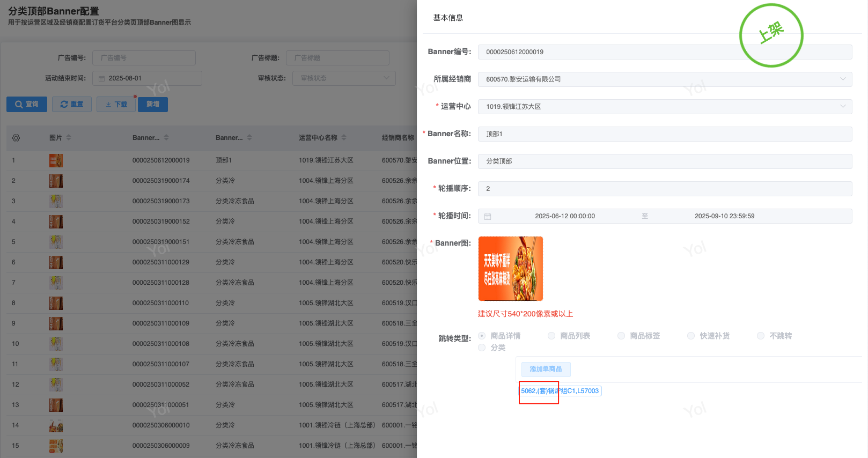Open row 1 thumbnail for banner 0000250612000019
This screenshot has width=868, height=458.
(56, 160)
